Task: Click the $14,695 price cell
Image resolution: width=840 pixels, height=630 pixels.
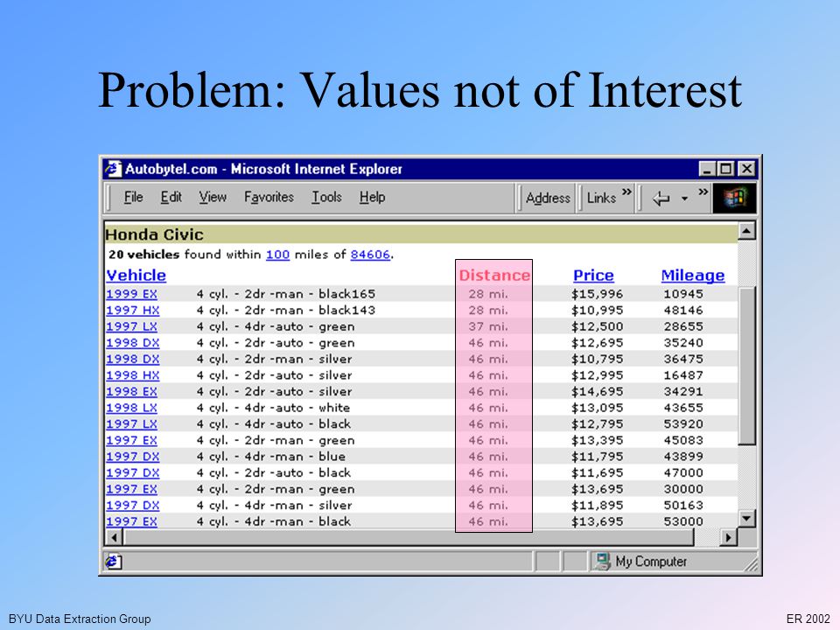Action: click(598, 392)
